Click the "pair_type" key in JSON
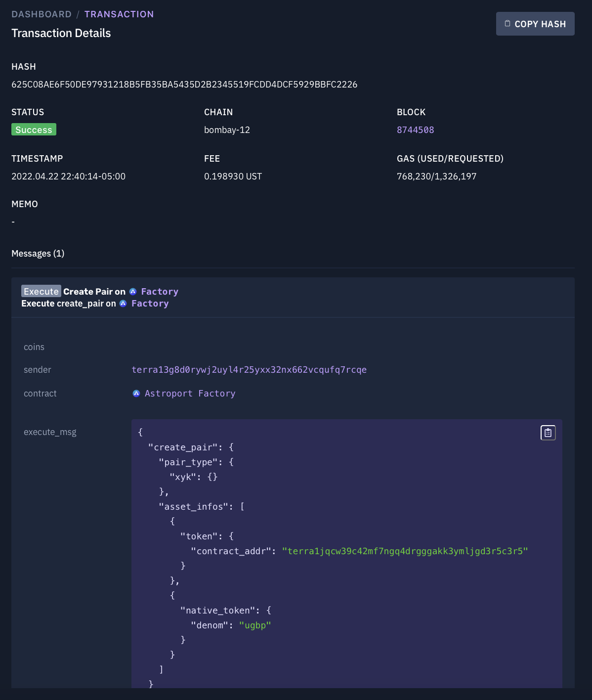The image size is (592, 700). [x=188, y=462]
